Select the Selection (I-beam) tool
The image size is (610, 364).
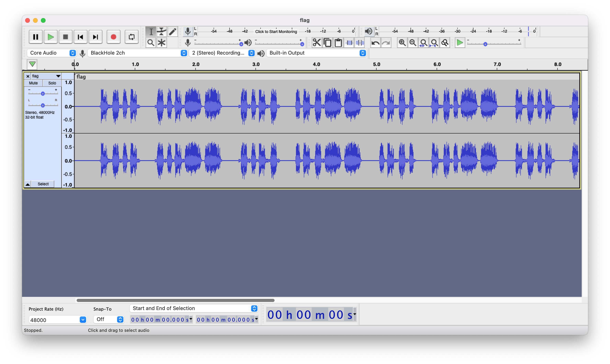[151, 32]
